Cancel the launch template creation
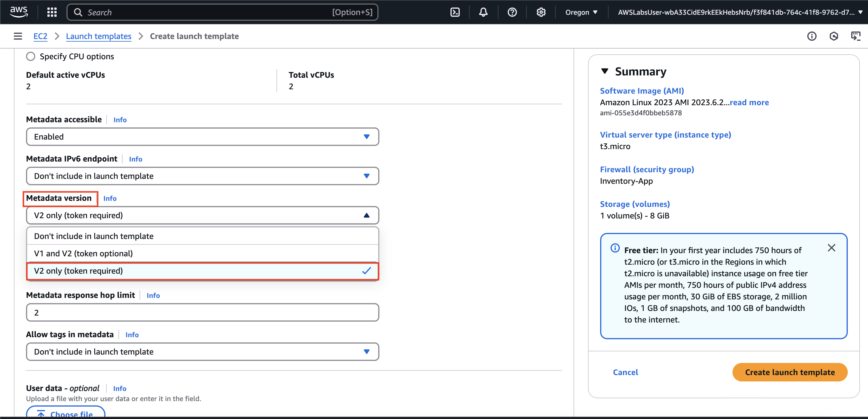This screenshot has width=868, height=419. point(625,372)
